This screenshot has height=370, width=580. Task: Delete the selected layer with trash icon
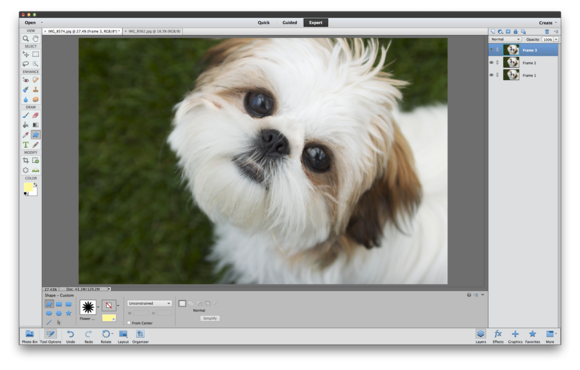(x=547, y=32)
